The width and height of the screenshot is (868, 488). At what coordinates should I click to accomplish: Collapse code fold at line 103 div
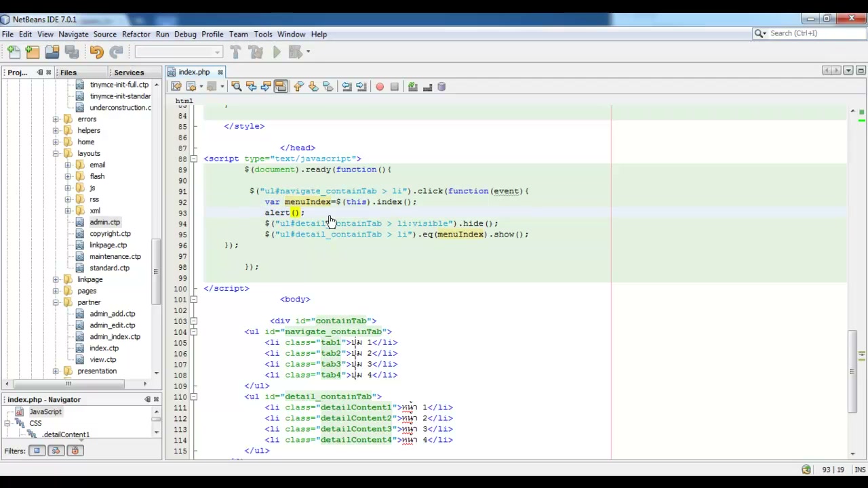click(x=193, y=321)
